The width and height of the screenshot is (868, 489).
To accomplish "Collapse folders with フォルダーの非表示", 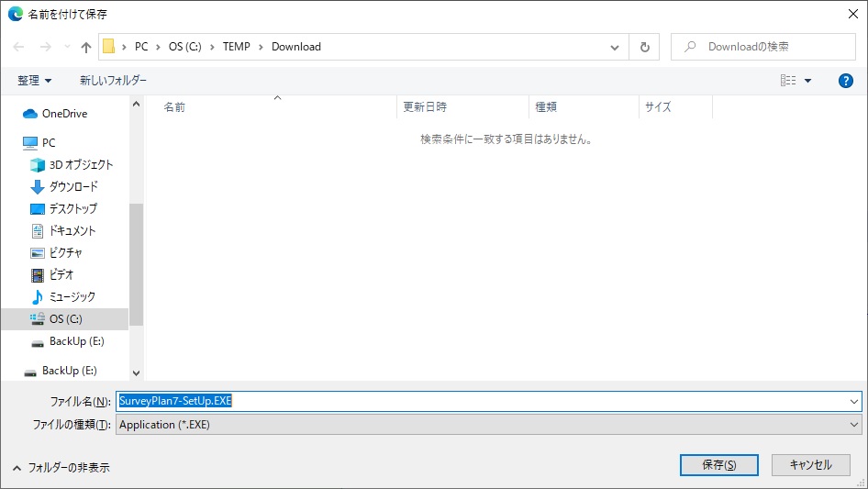I will 61,468.
